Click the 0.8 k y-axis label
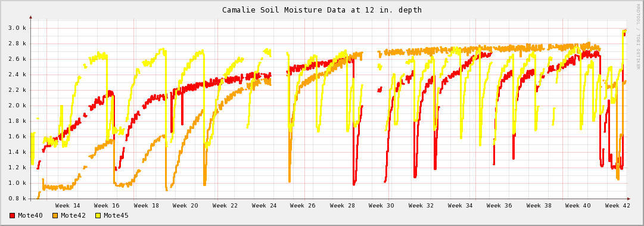Viewport: 644px width, 226px height. coord(17,199)
